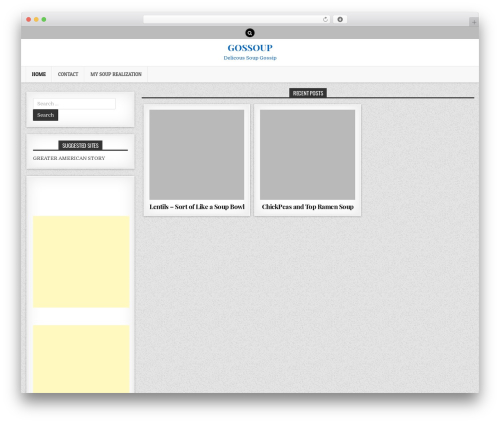Image resolution: width=500 pixels, height=423 pixels.
Task: Click the Delicous Soup Gossip tagline
Action: (x=250, y=58)
